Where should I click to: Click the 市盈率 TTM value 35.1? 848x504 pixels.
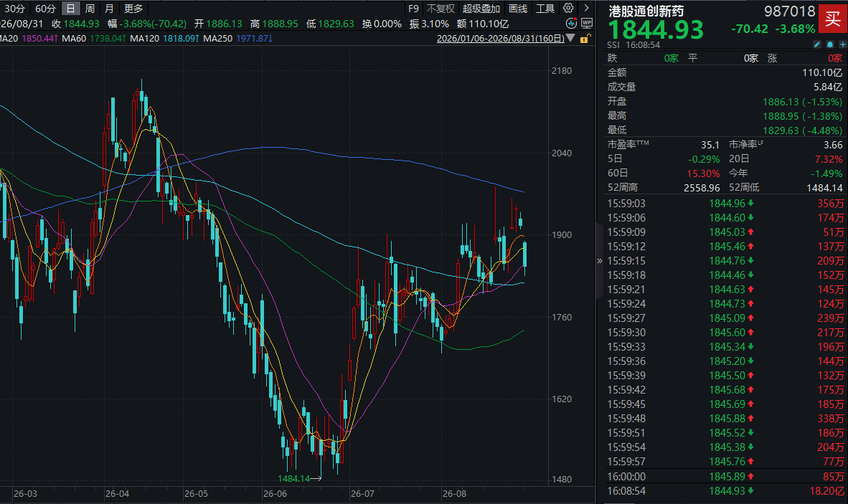[710, 145]
